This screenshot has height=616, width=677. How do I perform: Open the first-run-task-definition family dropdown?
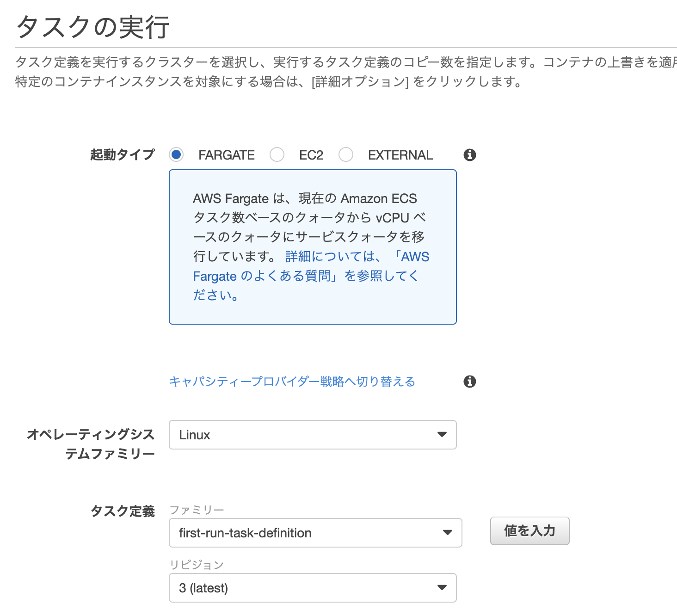pyautogui.click(x=315, y=533)
